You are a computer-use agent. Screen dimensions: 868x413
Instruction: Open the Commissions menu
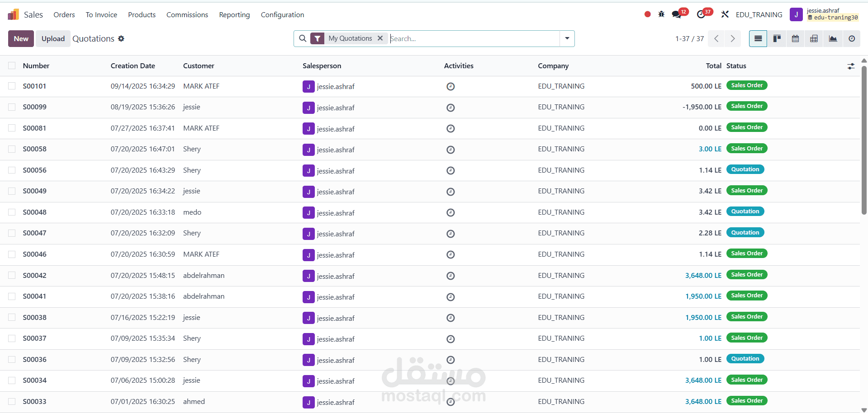coord(187,14)
